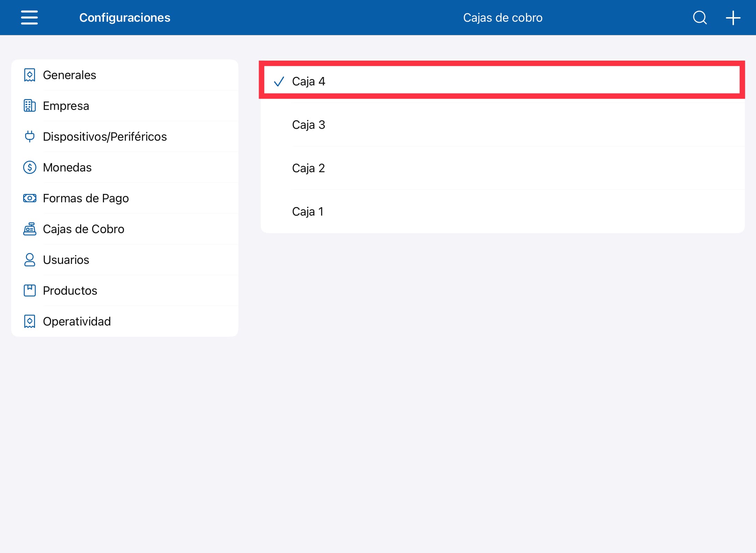
Task: Click the Monedas dollar coin icon
Action: [30, 167]
